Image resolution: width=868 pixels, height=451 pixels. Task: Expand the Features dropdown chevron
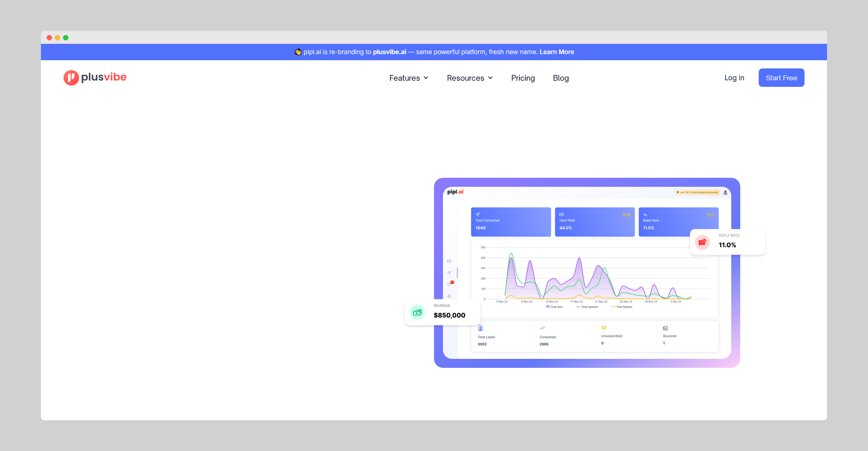click(426, 78)
